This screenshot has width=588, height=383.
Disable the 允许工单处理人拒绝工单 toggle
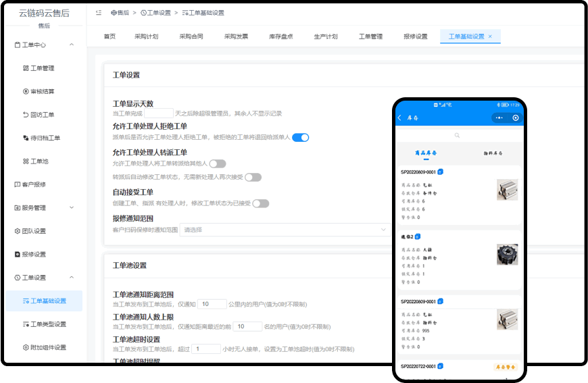coord(300,137)
